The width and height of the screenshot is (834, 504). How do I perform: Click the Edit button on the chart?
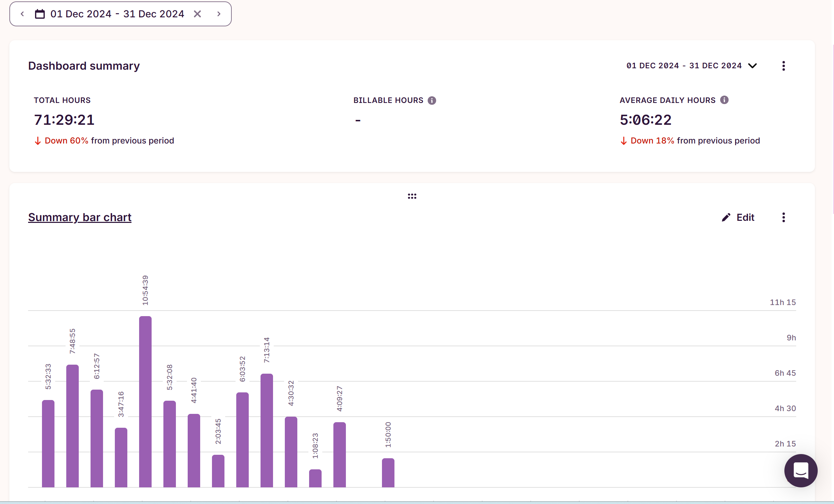(738, 217)
